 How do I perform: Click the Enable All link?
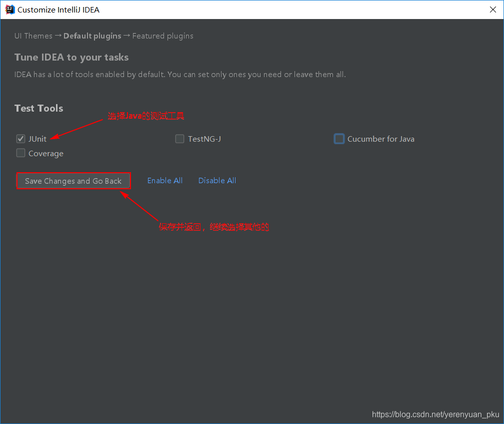[x=165, y=181]
